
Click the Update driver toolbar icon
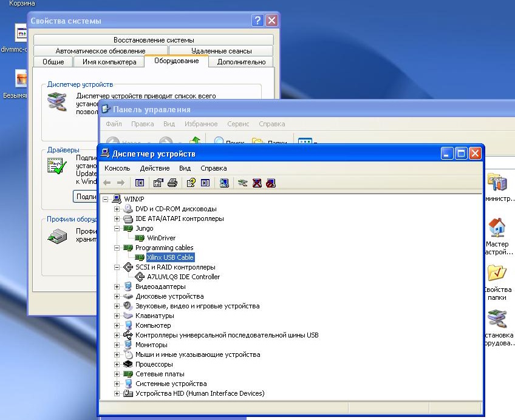[x=242, y=183]
